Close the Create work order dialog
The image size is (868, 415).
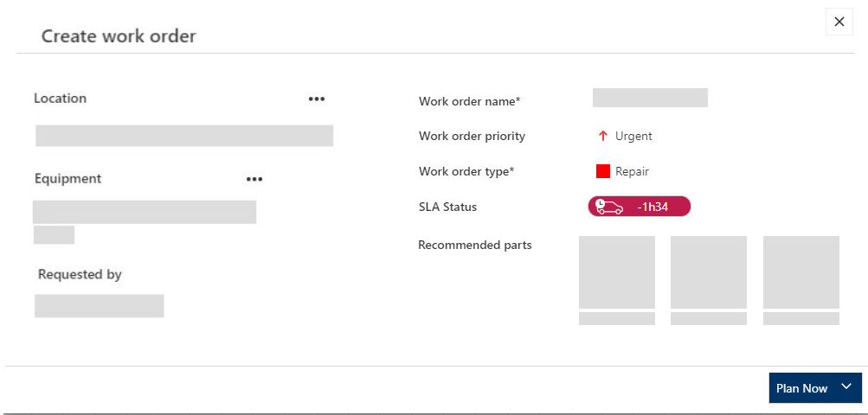(839, 22)
